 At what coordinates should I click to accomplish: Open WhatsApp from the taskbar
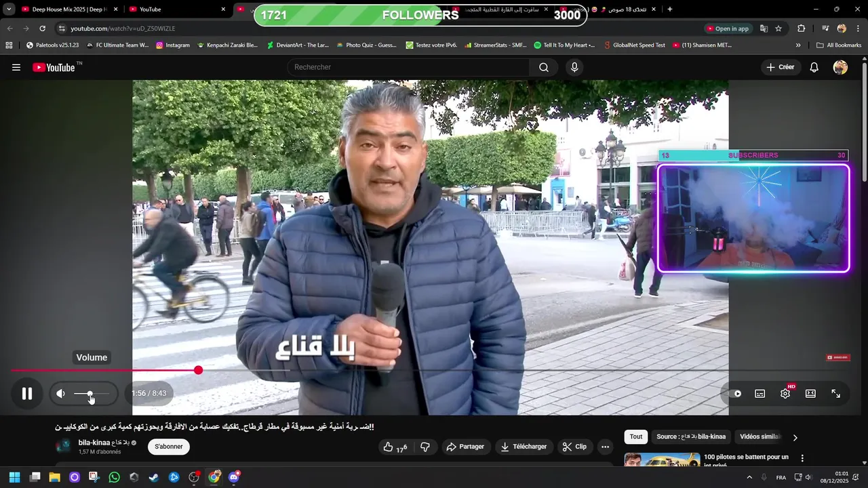[x=114, y=477]
